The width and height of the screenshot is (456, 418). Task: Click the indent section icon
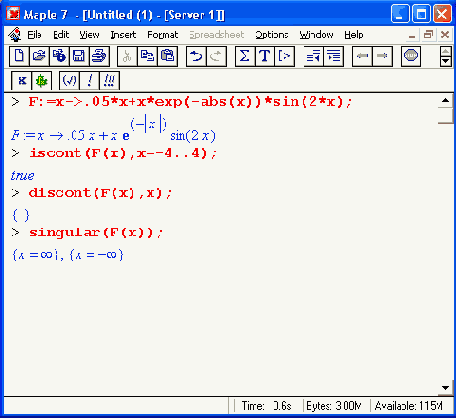coord(334,56)
